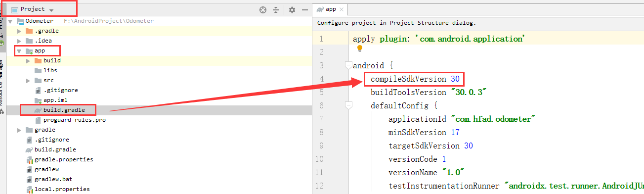The image size is (644, 194).
Task: Place cursor on compileSdkVersion 30
Action: (415, 79)
